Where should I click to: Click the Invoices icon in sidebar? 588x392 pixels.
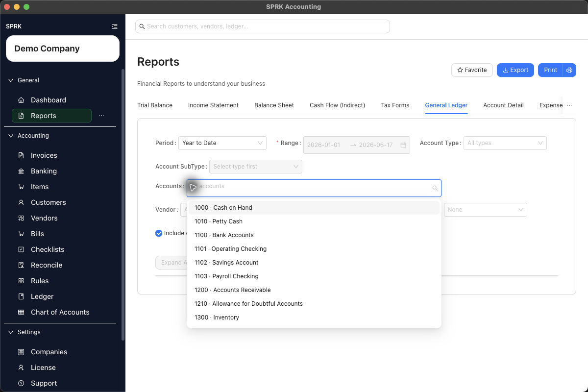21,155
